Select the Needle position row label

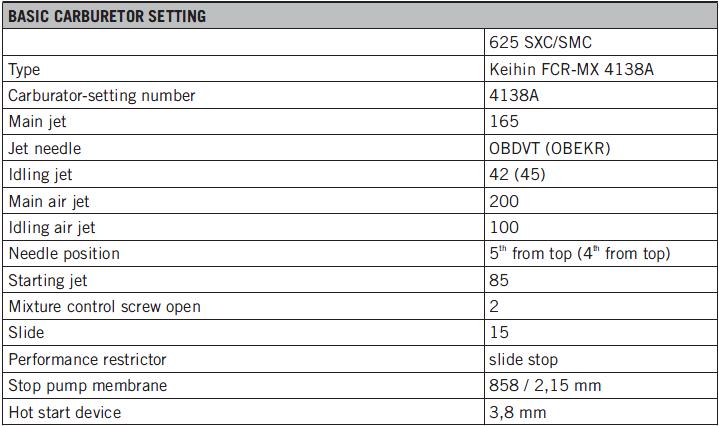coord(64,254)
